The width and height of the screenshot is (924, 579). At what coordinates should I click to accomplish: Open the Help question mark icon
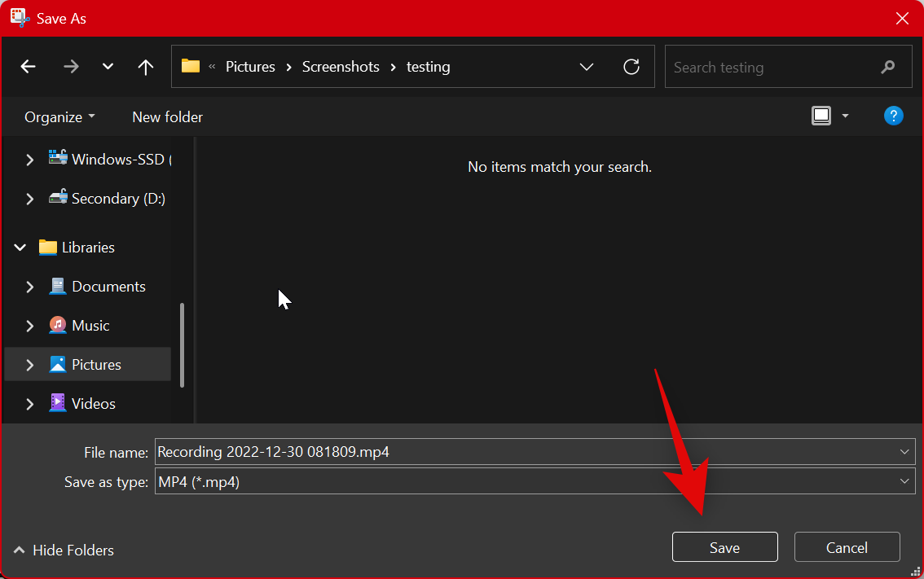click(x=893, y=116)
